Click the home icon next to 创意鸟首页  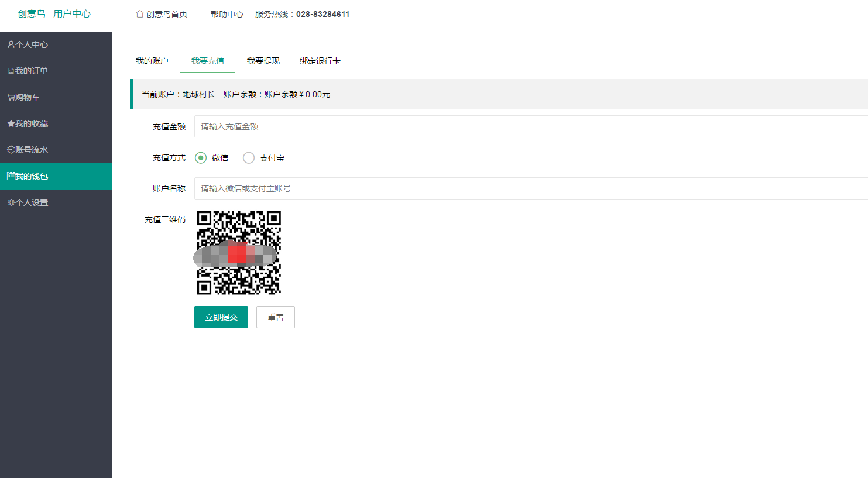[140, 14]
